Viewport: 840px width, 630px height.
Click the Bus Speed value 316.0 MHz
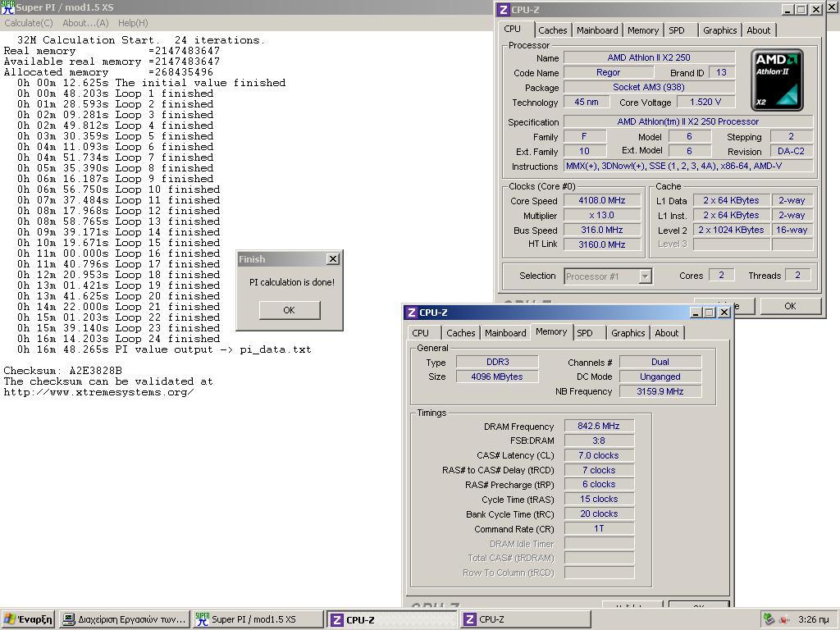pos(602,230)
